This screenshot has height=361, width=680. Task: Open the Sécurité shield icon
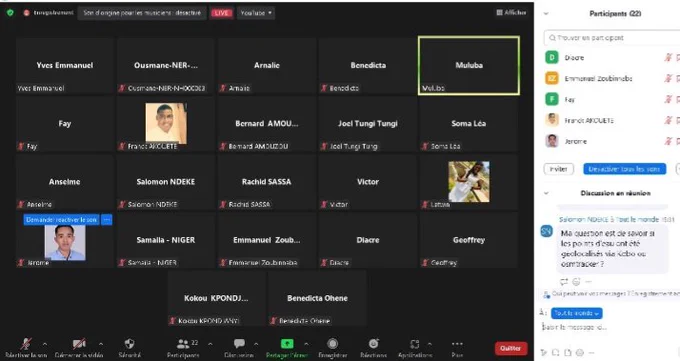[x=129, y=344]
